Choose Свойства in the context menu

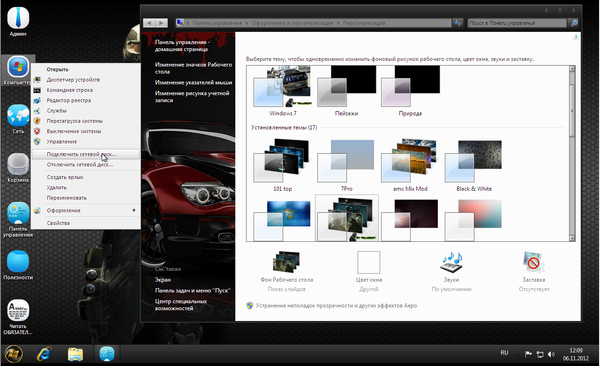(86, 223)
